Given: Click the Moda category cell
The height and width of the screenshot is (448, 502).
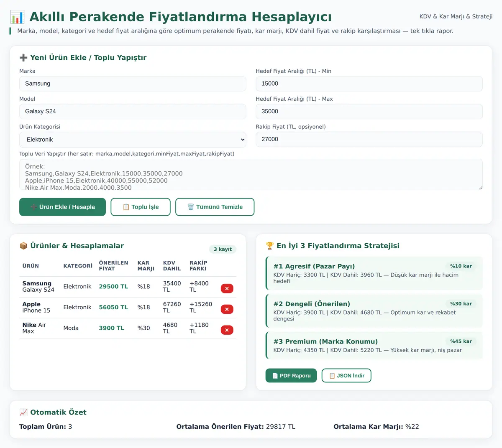Looking at the screenshot, I should (71, 328).
